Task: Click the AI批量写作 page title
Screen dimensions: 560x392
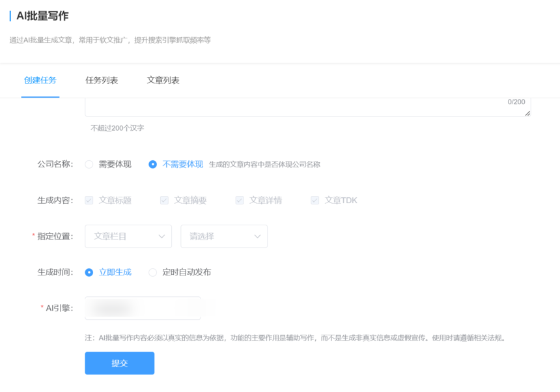Action: [x=42, y=16]
